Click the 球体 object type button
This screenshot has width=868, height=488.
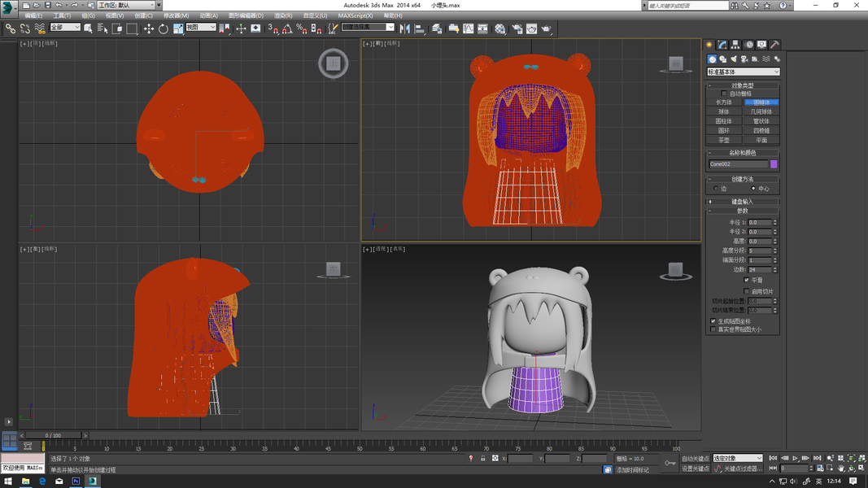pyautogui.click(x=724, y=111)
